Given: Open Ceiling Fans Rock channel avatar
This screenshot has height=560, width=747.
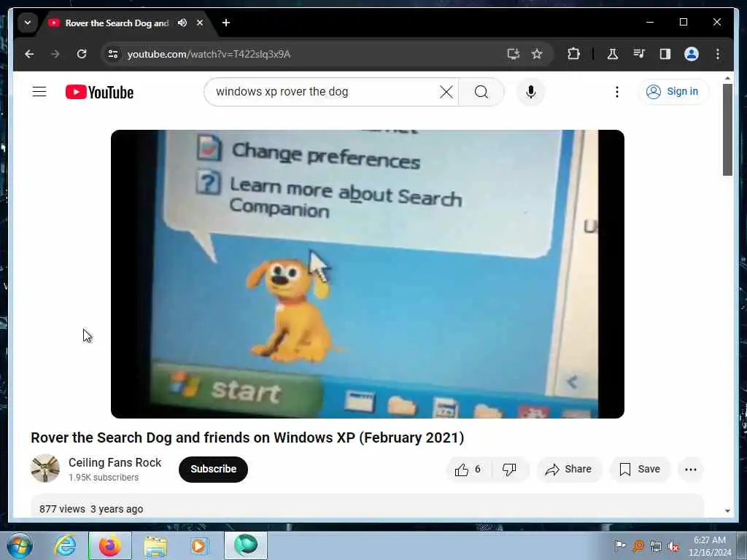Looking at the screenshot, I should (45, 469).
